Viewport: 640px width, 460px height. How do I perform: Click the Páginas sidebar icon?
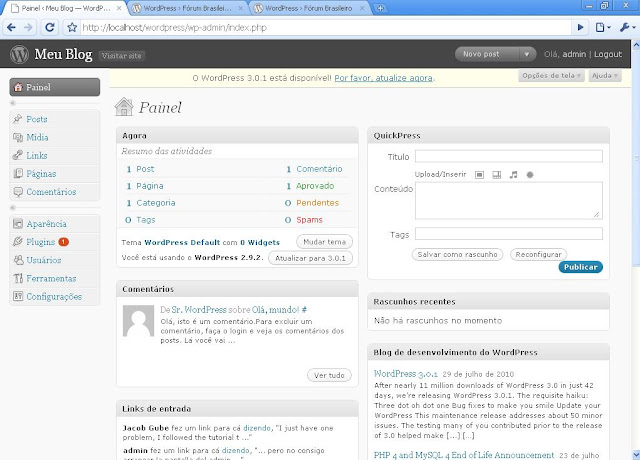[18, 173]
